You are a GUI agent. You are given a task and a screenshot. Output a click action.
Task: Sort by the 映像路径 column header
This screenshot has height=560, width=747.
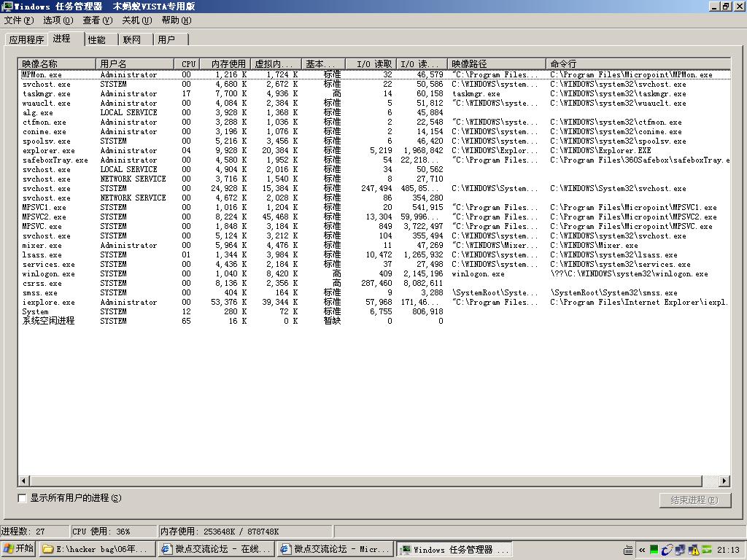(497, 64)
